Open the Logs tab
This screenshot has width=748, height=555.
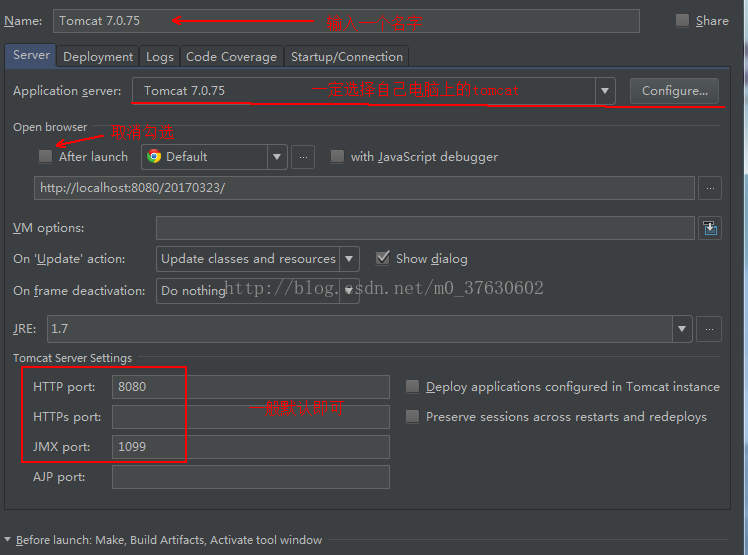click(159, 57)
